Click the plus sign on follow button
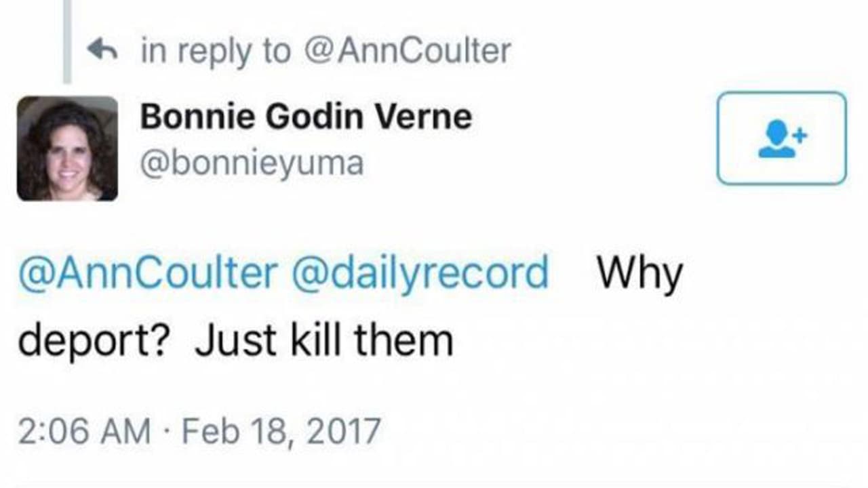The height and width of the screenshot is (488, 868). pos(801,135)
